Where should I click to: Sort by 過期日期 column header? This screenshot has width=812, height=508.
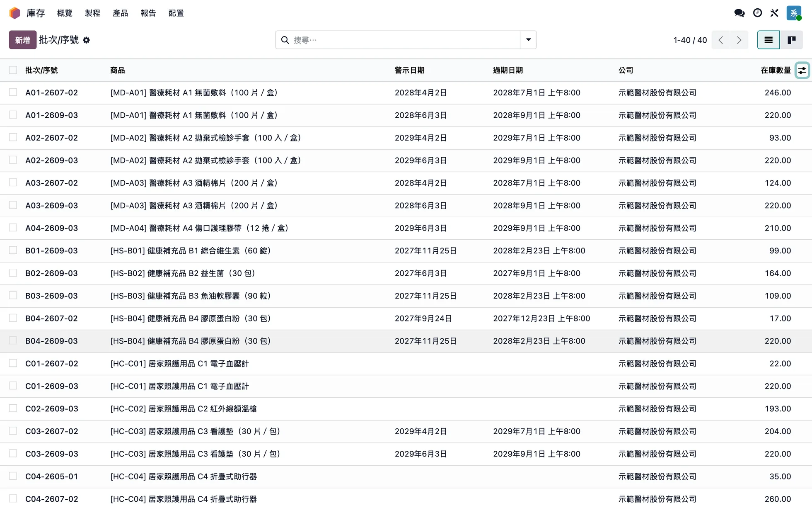click(x=508, y=70)
